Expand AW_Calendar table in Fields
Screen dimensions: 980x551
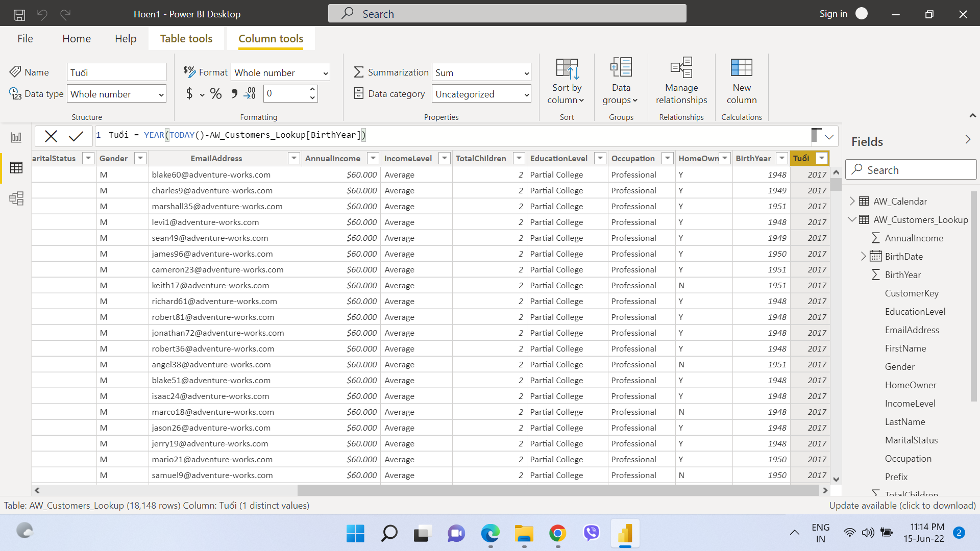[852, 201]
